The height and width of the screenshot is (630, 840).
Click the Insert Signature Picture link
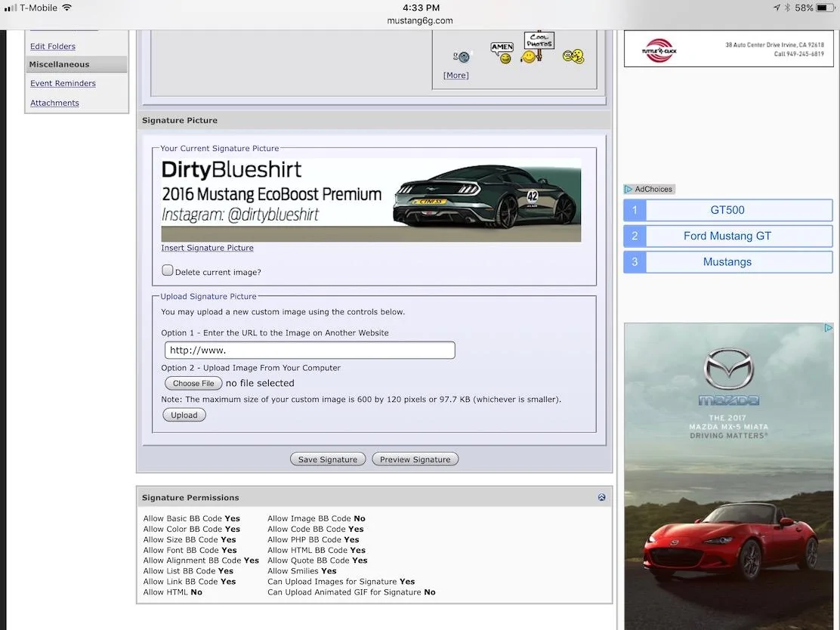207,248
